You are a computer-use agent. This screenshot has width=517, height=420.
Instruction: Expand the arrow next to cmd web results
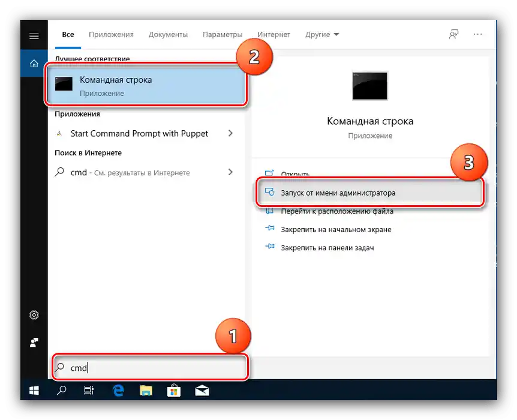point(230,172)
